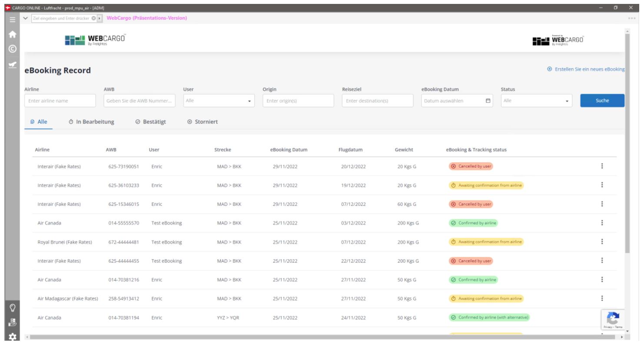Go to the Home icon in sidebar
The width and height of the screenshot is (644, 342).
(12, 34)
